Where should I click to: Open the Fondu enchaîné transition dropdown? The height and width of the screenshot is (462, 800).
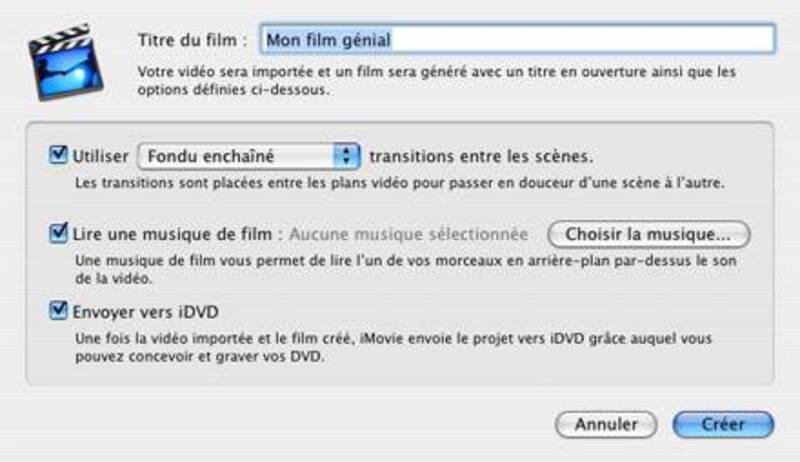coord(248,156)
